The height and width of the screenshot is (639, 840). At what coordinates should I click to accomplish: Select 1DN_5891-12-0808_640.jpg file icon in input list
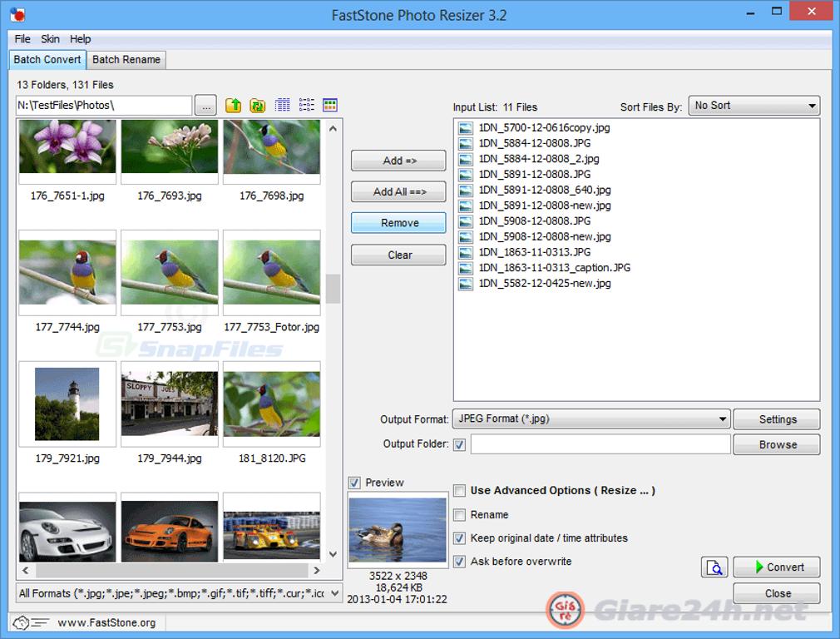(466, 191)
